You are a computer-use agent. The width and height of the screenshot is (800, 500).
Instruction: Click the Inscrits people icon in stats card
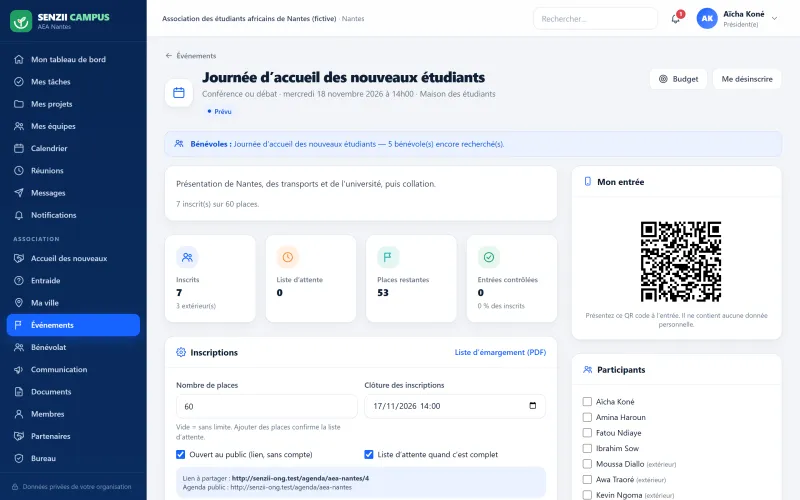coord(187,257)
